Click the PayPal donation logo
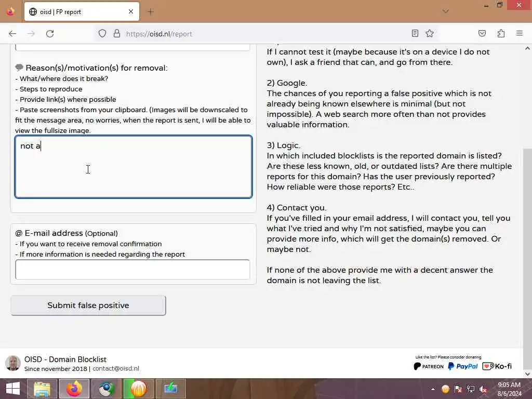This screenshot has width=532, height=399. pos(463,366)
